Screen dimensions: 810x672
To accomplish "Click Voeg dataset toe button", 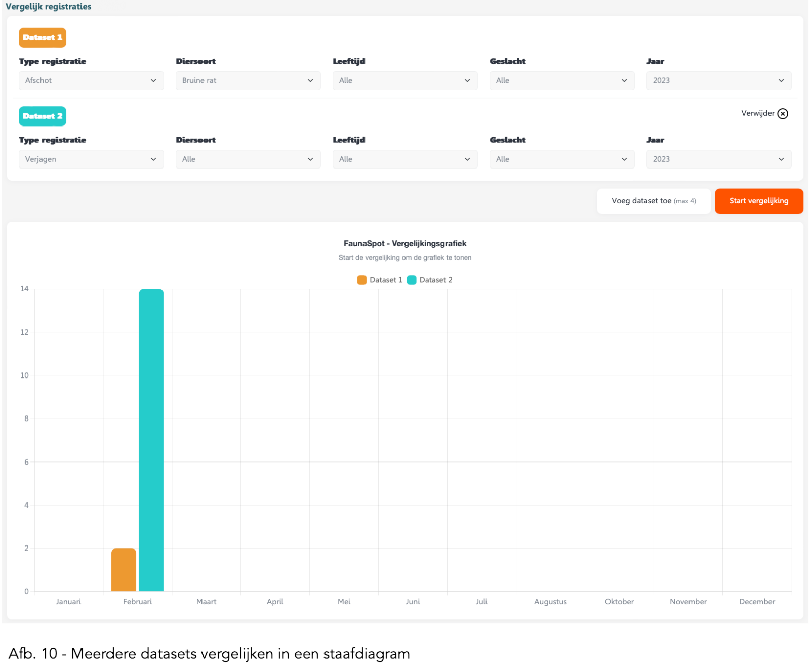I will click(x=653, y=201).
